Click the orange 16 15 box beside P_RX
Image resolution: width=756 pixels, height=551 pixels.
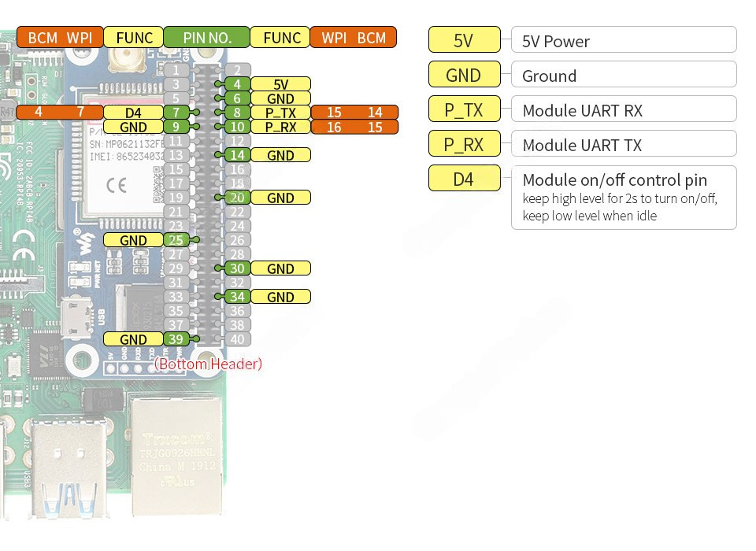(x=354, y=127)
